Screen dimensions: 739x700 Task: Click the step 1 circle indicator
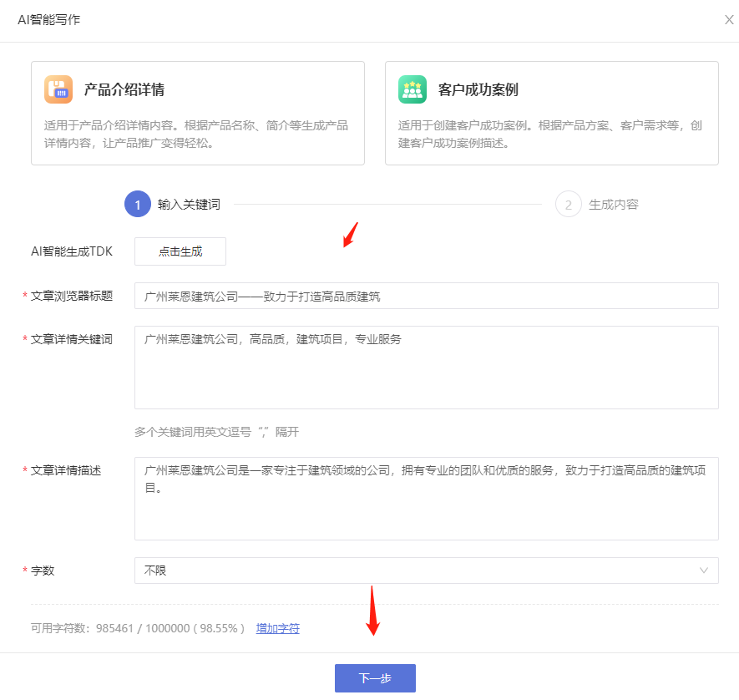[x=137, y=204]
